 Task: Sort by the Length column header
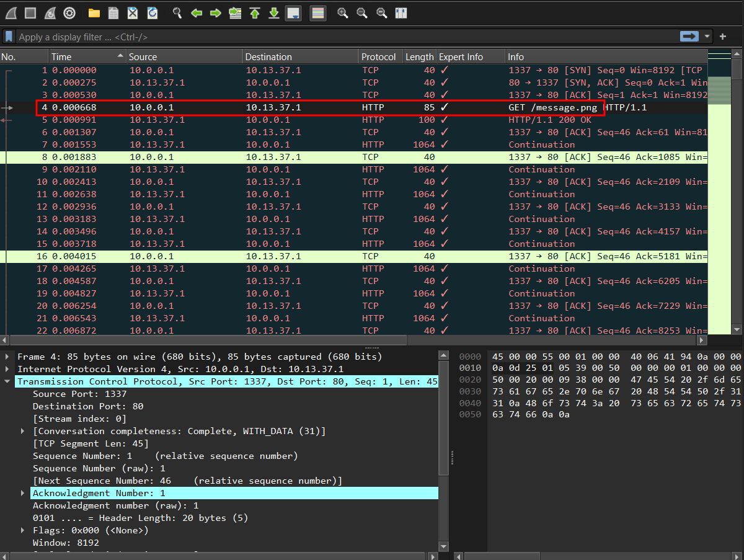420,56
